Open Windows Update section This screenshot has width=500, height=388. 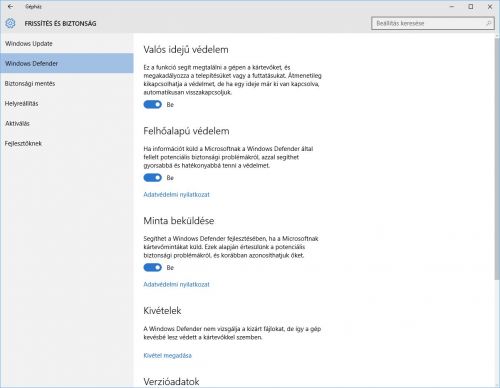tap(67, 43)
